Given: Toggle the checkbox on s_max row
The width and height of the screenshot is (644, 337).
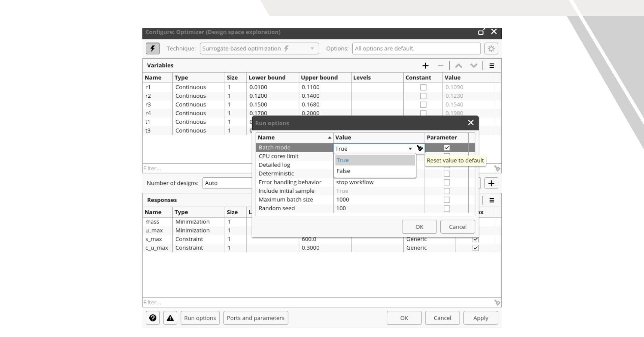Looking at the screenshot, I should coord(476,239).
